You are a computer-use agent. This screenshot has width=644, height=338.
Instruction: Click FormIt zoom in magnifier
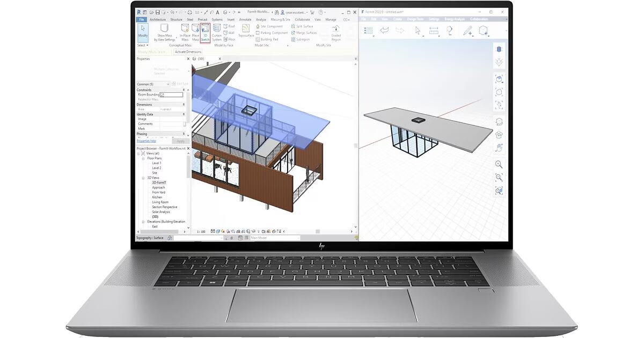[x=499, y=164]
